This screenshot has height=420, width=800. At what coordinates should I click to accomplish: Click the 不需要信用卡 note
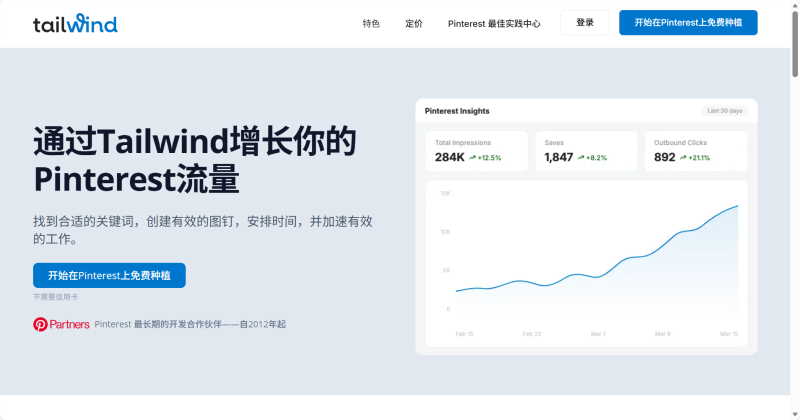(56, 297)
